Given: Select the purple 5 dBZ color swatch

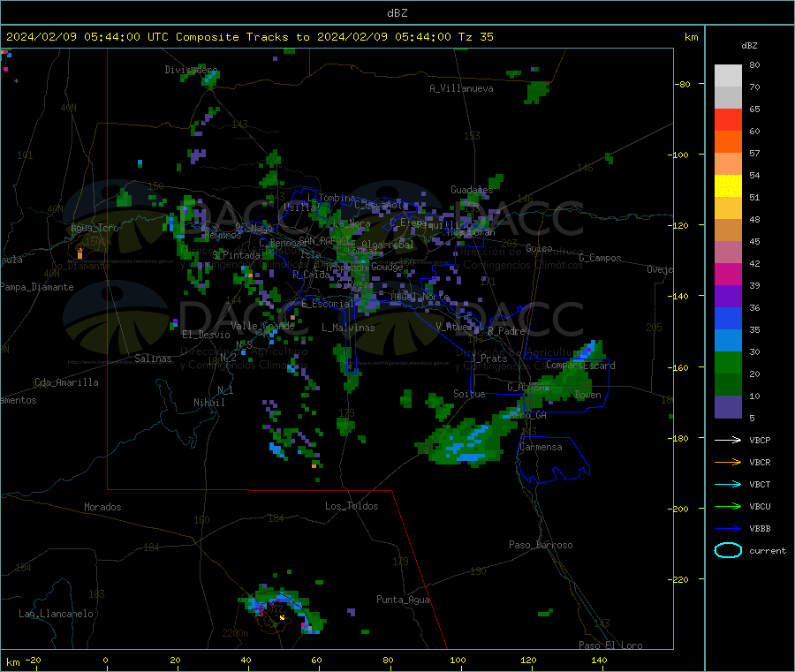Looking at the screenshot, I should pyautogui.click(x=728, y=407).
